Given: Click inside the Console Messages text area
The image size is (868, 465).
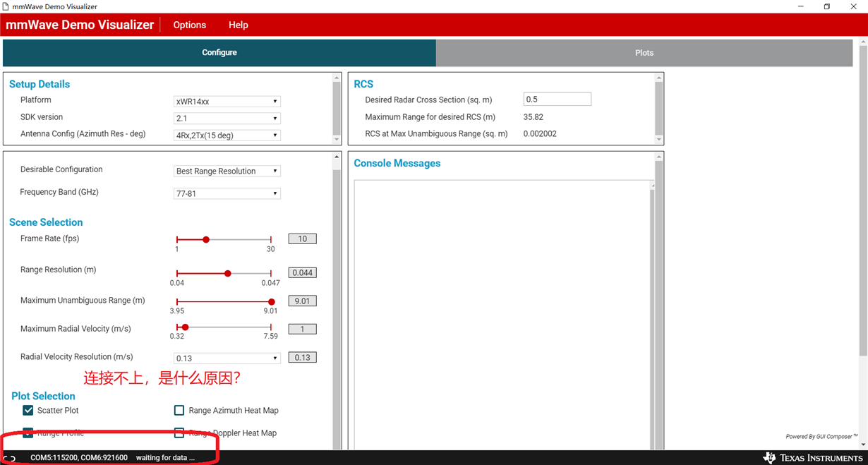Looking at the screenshot, I should tap(502, 314).
